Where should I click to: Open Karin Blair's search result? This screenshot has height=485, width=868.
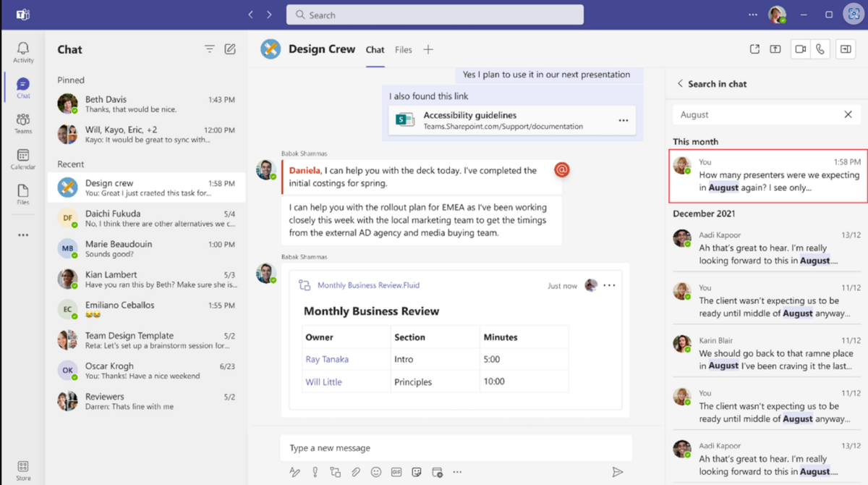pyautogui.click(x=767, y=353)
